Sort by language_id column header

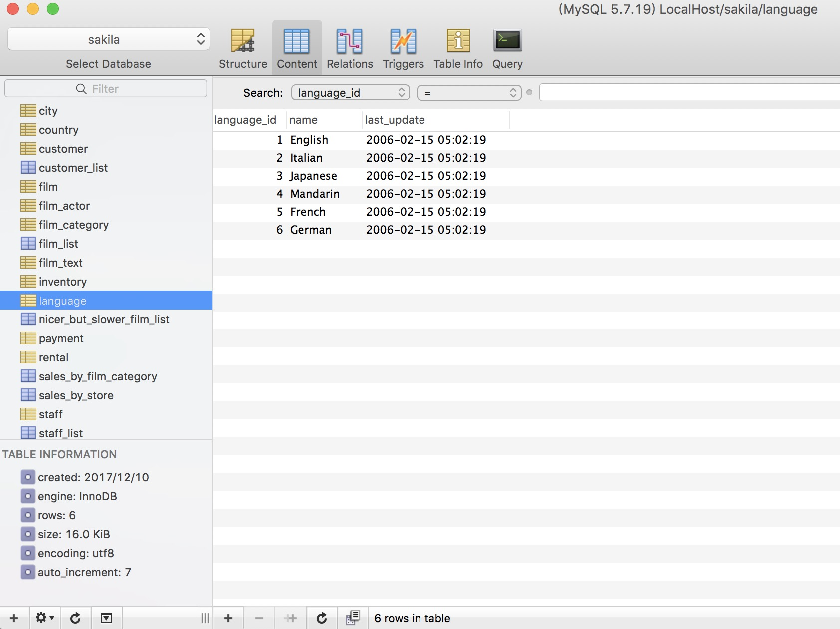coord(250,120)
